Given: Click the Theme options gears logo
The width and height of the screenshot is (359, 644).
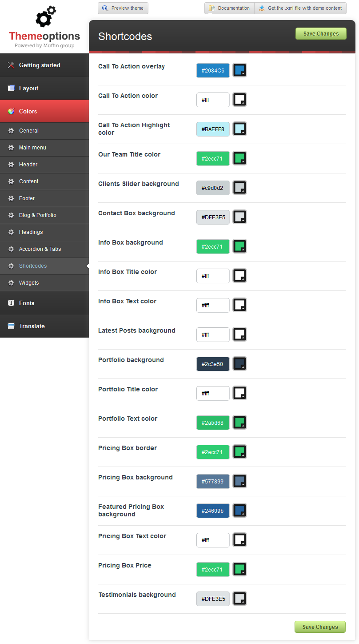Looking at the screenshot, I should 46,17.
